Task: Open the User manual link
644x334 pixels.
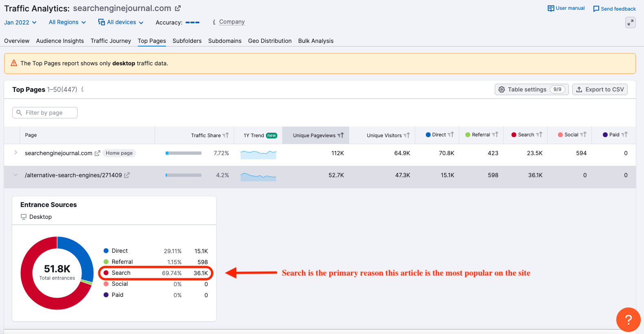Action: point(570,8)
